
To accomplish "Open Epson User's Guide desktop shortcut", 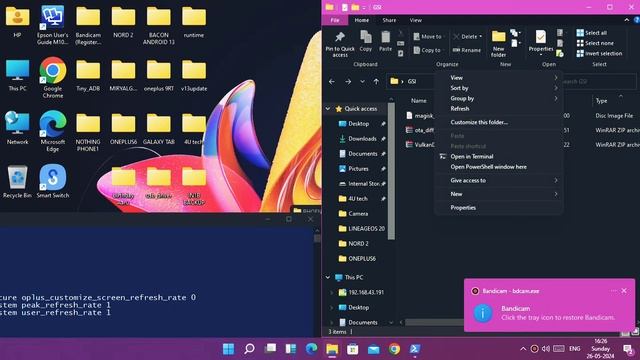I will pyautogui.click(x=52, y=24).
